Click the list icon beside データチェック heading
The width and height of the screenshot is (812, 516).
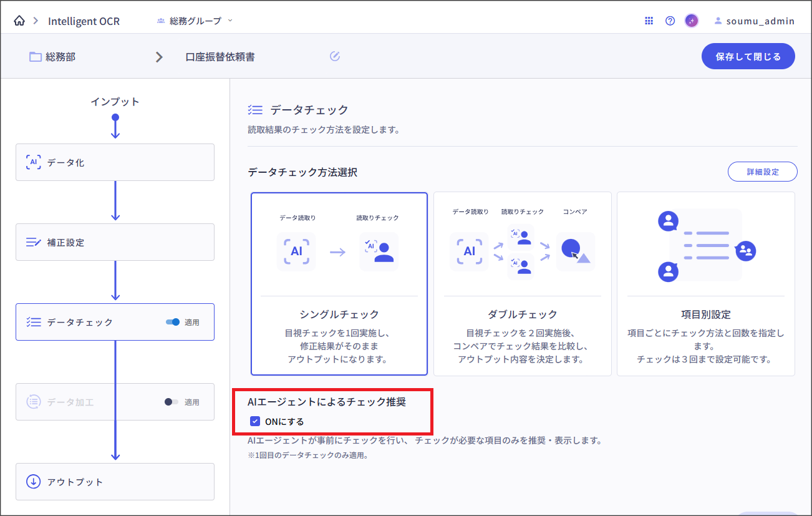tap(254, 109)
